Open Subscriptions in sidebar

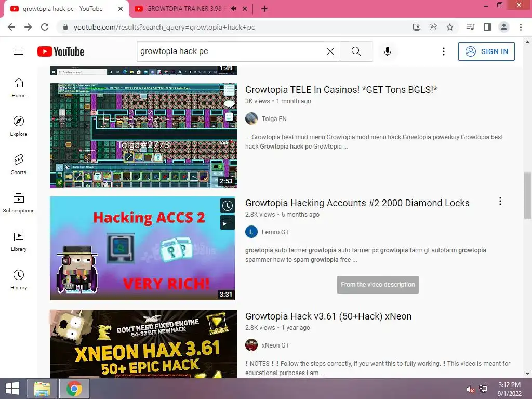coord(19,203)
